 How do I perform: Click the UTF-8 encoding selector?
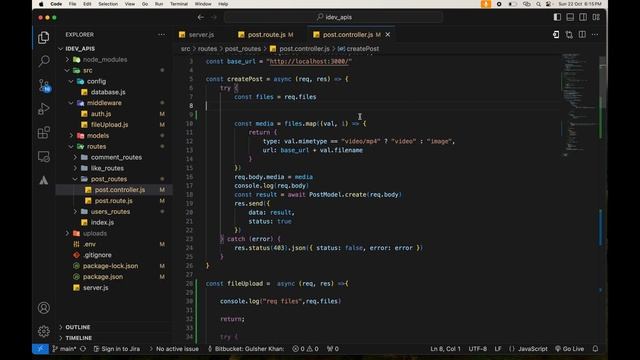pos(478,349)
